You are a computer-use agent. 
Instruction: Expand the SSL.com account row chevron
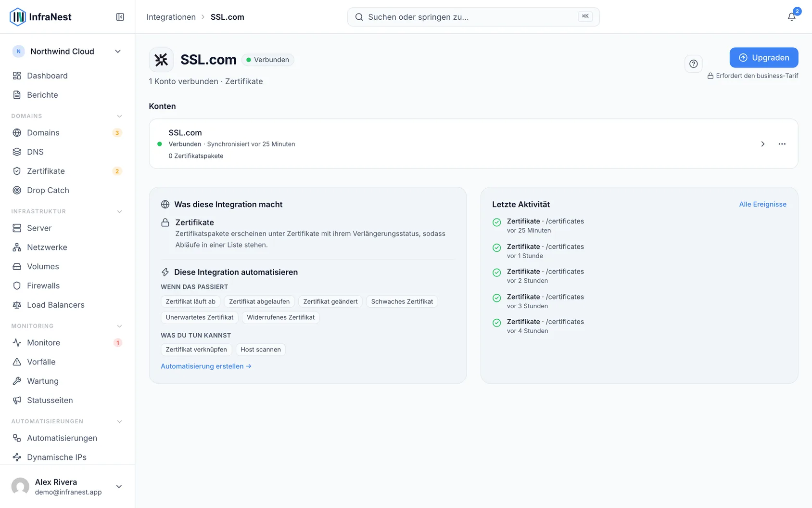click(762, 144)
